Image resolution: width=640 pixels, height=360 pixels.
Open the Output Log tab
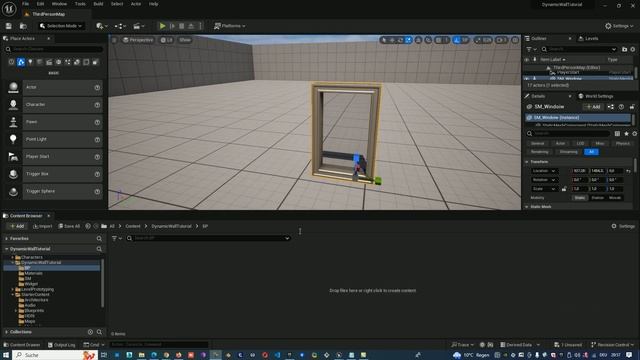62,345
